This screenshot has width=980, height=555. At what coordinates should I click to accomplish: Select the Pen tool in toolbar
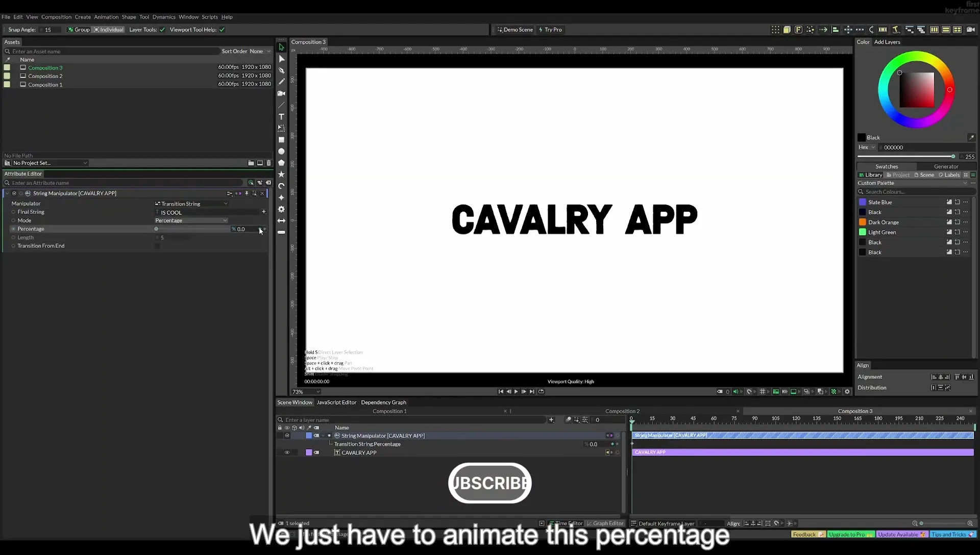point(281,70)
